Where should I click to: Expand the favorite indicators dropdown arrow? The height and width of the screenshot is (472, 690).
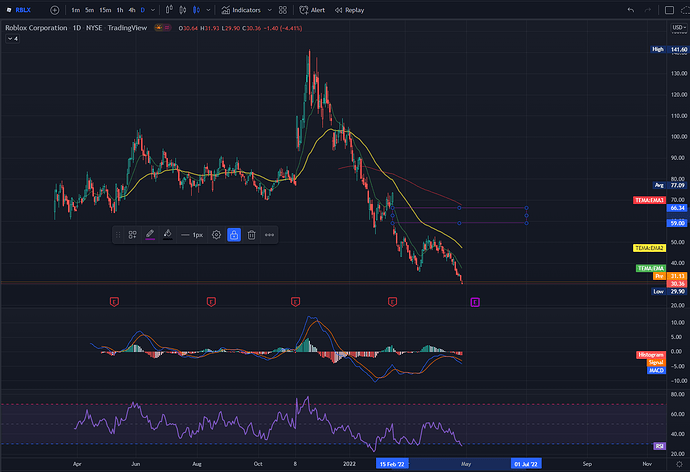[269, 10]
